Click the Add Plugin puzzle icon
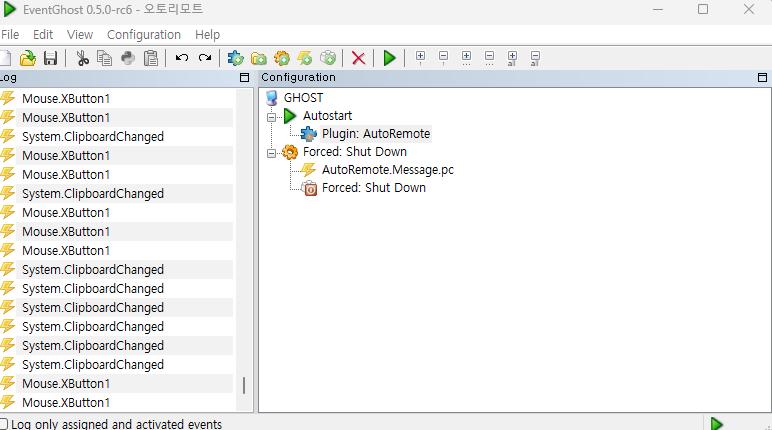772x430 pixels. pos(236,58)
